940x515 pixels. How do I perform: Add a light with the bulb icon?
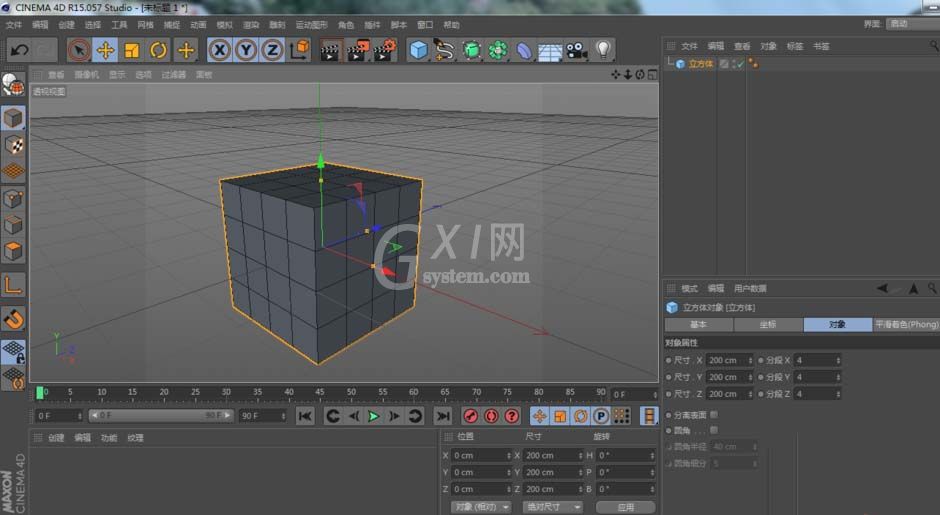click(603, 50)
